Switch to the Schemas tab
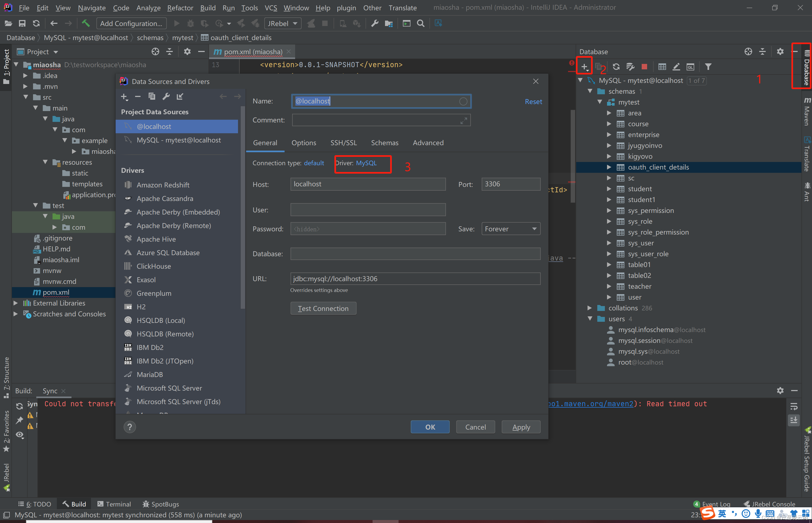 coord(384,143)
